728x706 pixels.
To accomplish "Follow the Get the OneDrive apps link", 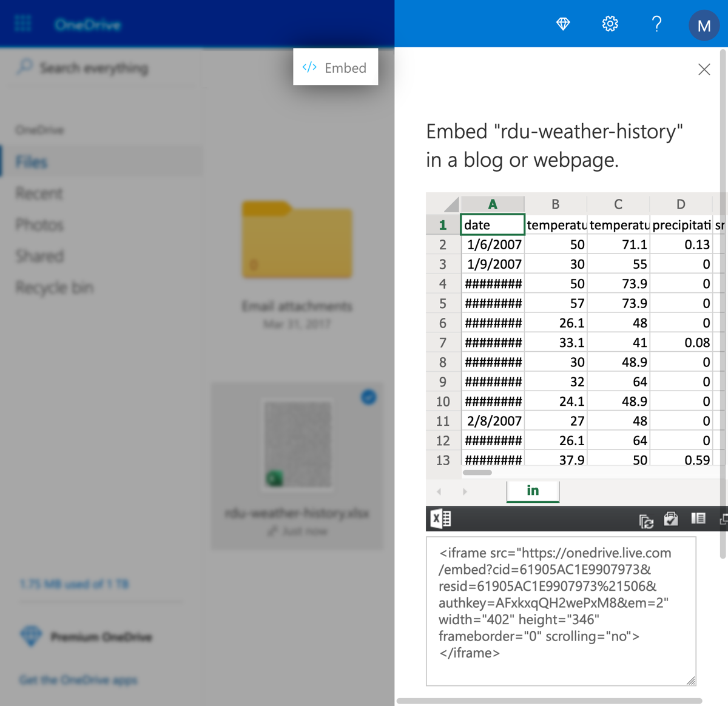I will click(x=78, y=680).
